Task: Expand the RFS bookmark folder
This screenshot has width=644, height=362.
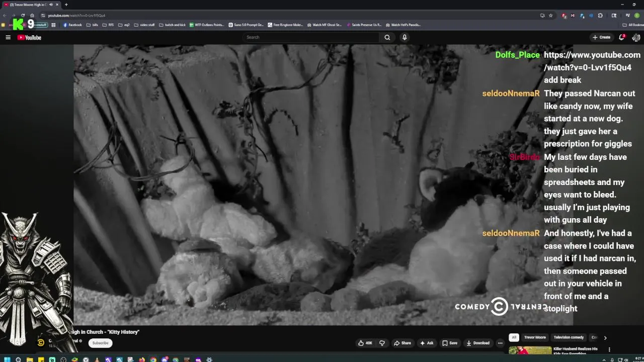Action: (108, 25)
